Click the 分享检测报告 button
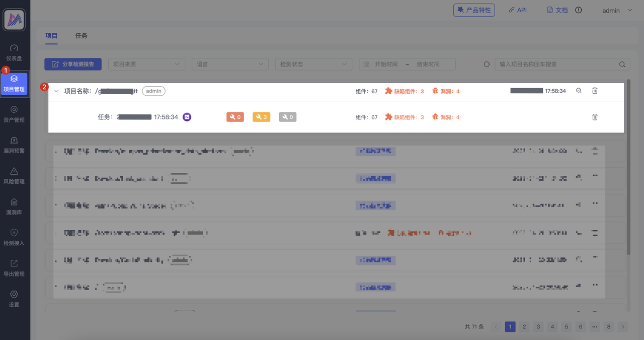The width and height of the screenshot is (644, 340). (x=73, y=64)
